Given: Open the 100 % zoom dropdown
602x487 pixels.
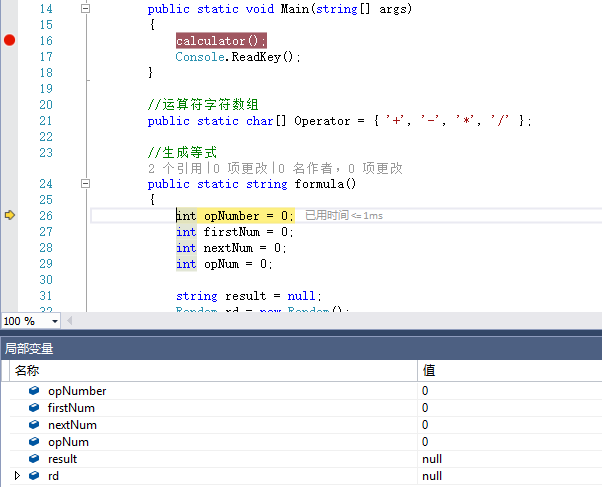Looking at the screenshot, I should (x=55, y=321).
